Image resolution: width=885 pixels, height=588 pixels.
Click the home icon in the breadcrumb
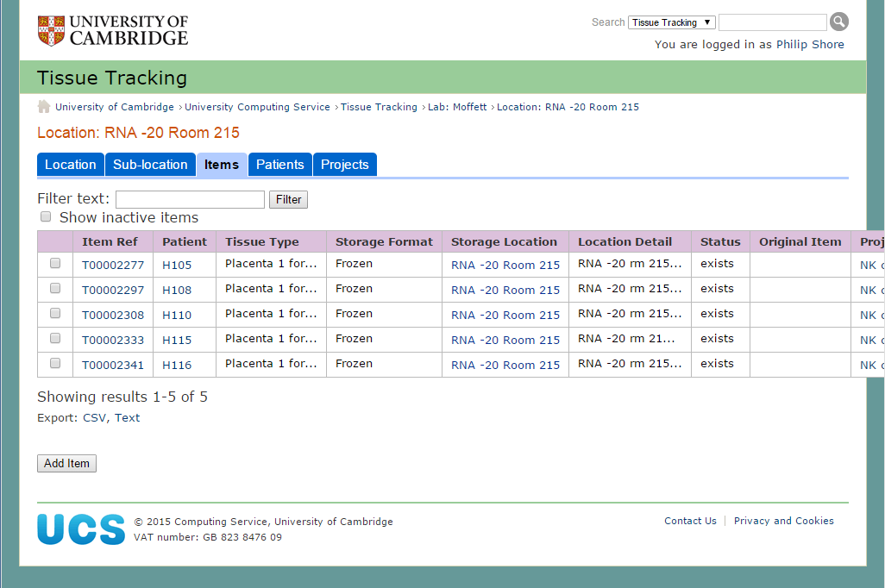(43, 107)
